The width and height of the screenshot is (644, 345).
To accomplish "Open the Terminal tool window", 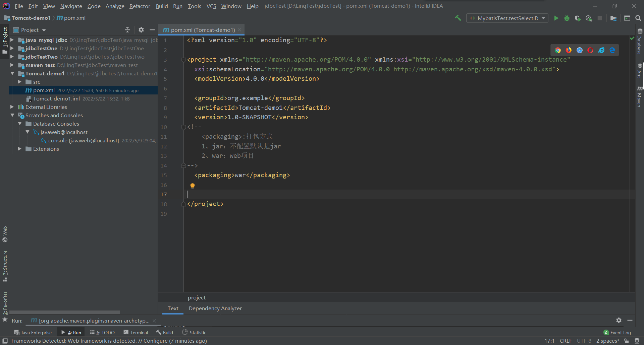I will coord(136,333).
